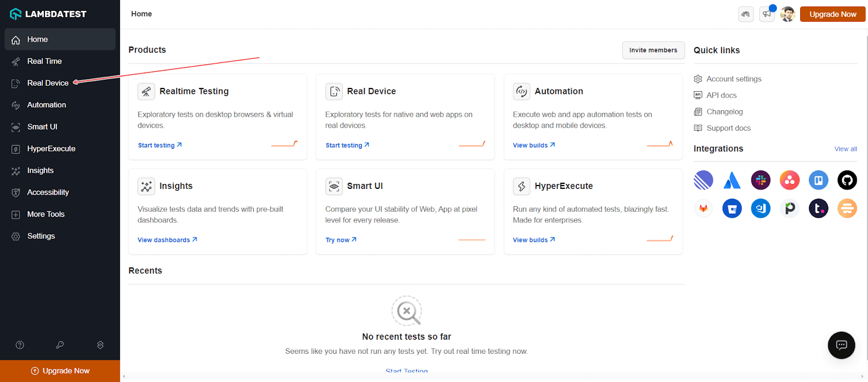
Task: Select the Trello integration icon
Action: [819, 180]
